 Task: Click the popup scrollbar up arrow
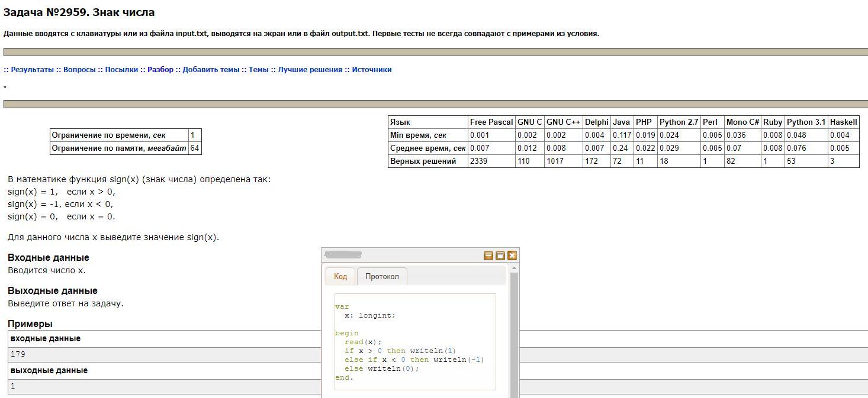[x=514, y=268]
